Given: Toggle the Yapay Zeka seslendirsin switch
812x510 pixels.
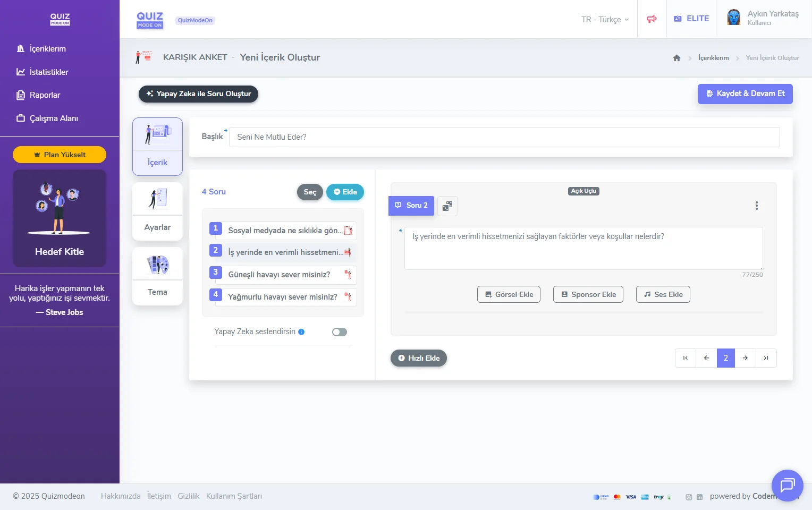Looking at the screenshot, I should coord(339,332).
